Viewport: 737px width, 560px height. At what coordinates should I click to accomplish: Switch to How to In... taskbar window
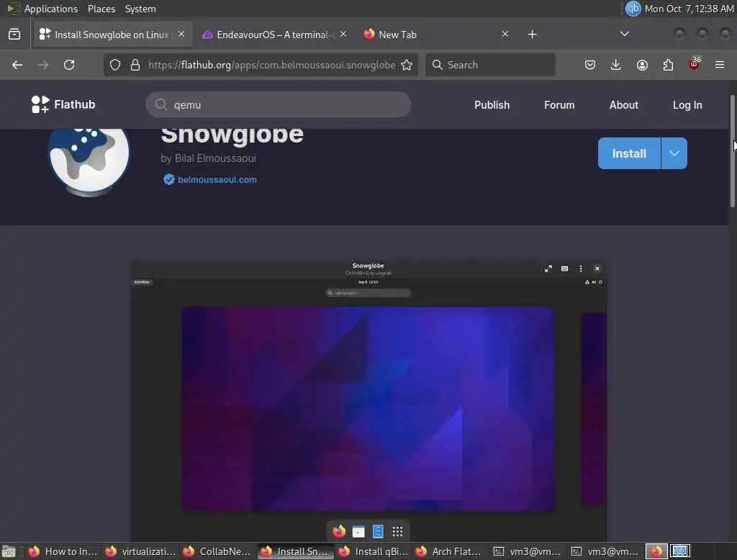[63, 551]
